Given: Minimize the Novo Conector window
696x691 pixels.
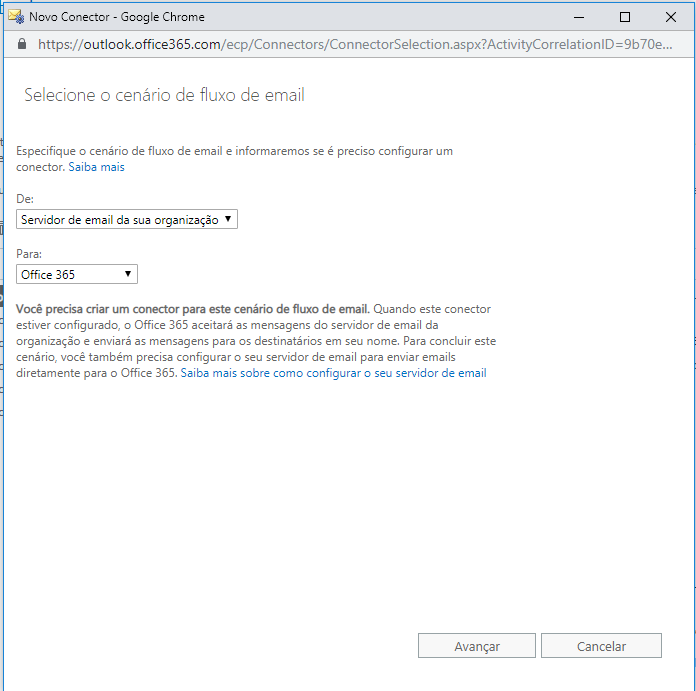Looking at the screenshot, I should point(579,17).
